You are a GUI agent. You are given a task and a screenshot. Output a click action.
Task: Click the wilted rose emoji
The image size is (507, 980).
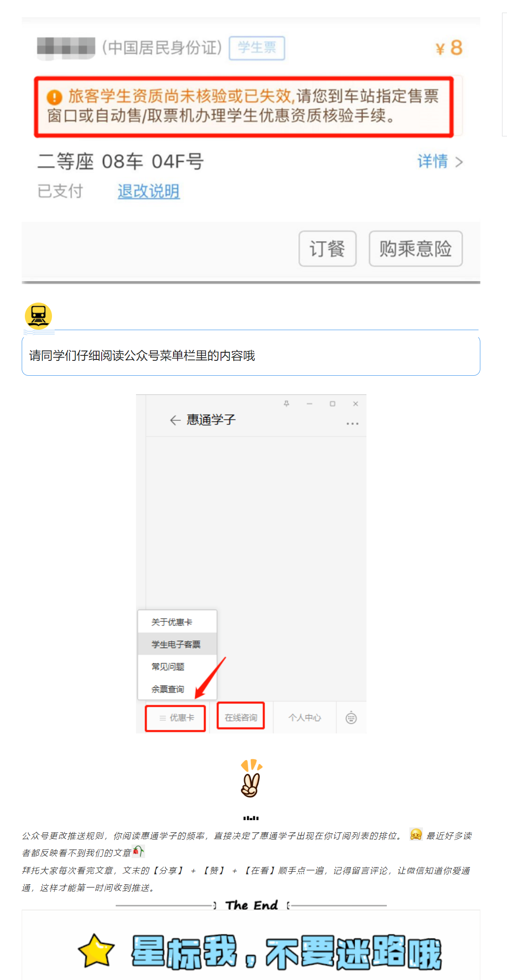pyautogui.click(x=139, y=851)
